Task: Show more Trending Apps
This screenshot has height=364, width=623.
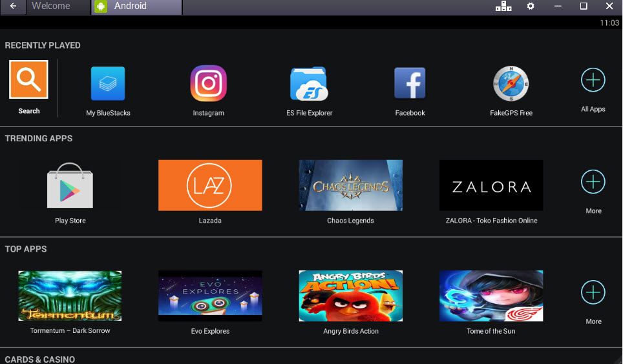Action: [x=593, y=183]
